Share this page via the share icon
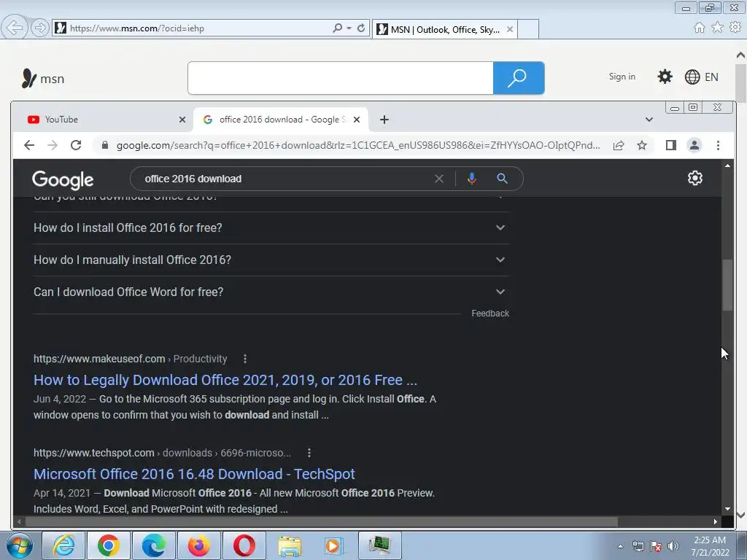The width and height of the screenshot is (747, 560). [x=619, y=145]
